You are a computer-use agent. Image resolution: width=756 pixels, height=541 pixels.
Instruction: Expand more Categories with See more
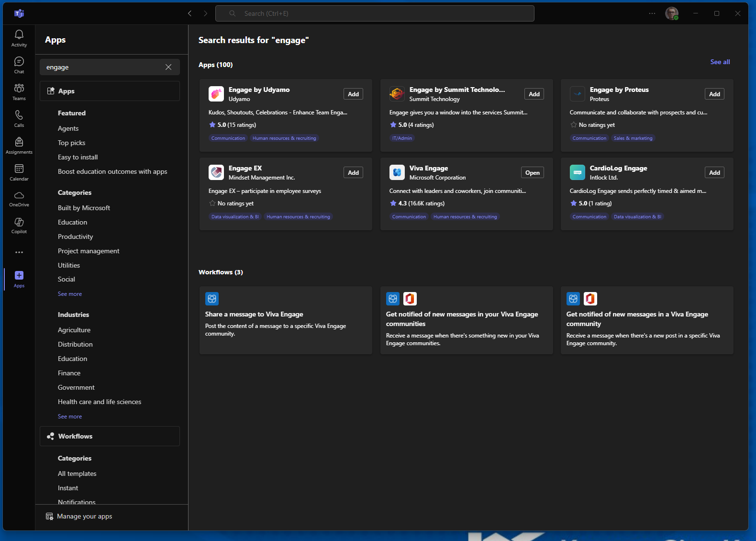[70, 294]
